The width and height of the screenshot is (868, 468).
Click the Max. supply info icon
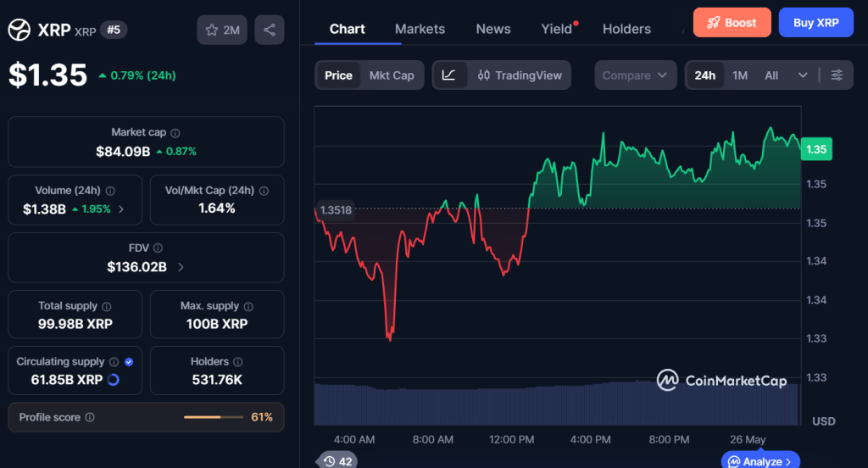click(248, 306)
